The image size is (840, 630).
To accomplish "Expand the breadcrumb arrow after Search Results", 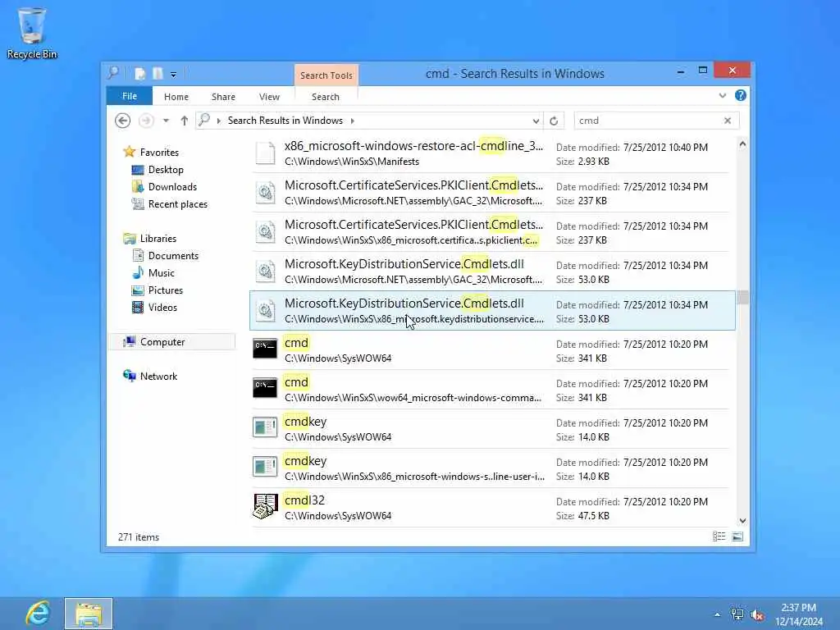I will click(353, 121).
